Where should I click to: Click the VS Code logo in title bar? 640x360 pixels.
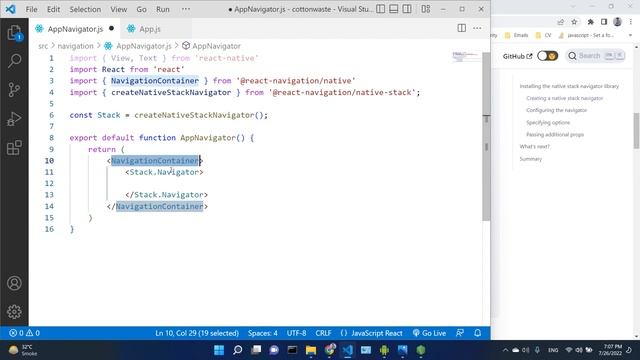click(x=11, y=9)
